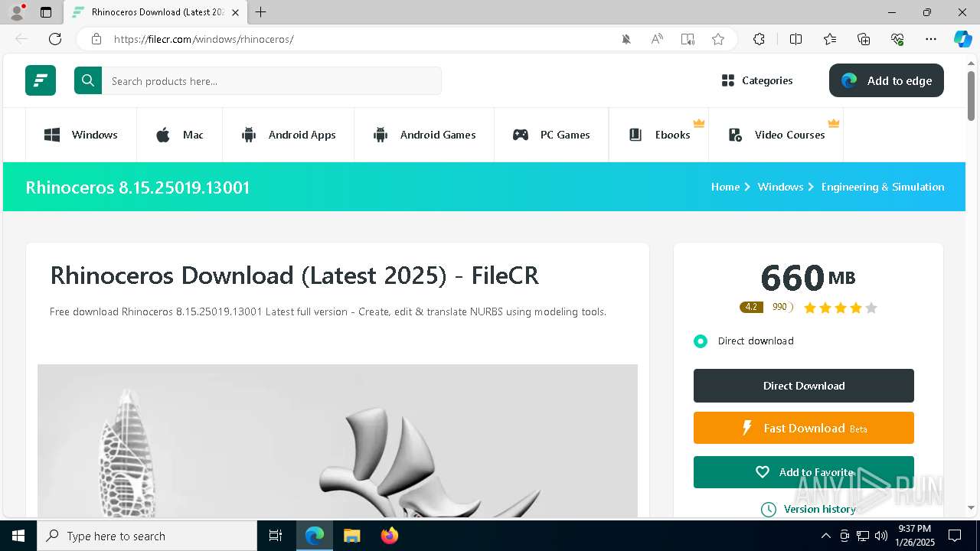This screenshot has width=980, height=551.
Task: Click the green search magnifier button
Action: point(88,80)
